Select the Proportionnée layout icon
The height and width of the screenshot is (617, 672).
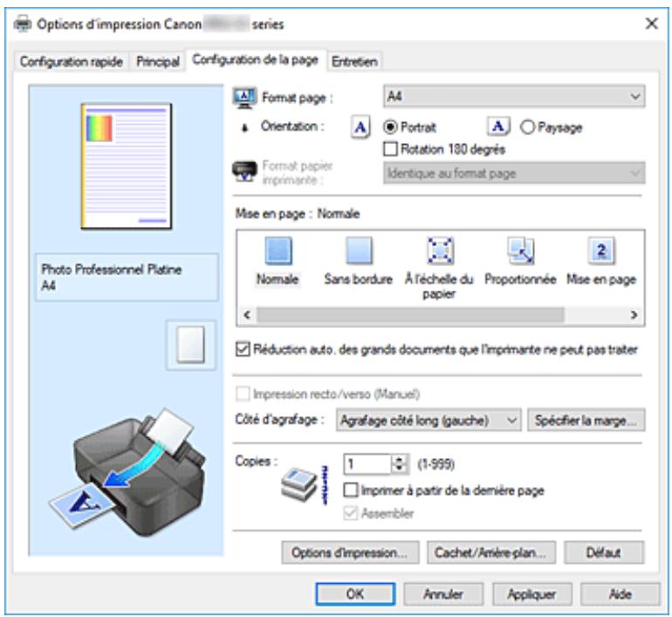pyautogui.click(x=520, y=250)
